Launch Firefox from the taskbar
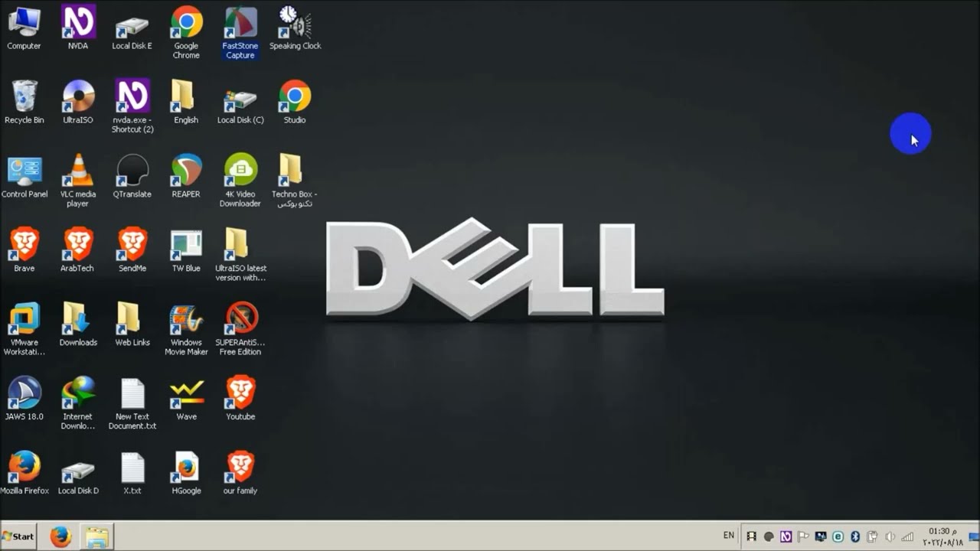The image size is (980, 551). tap(60, 536)
